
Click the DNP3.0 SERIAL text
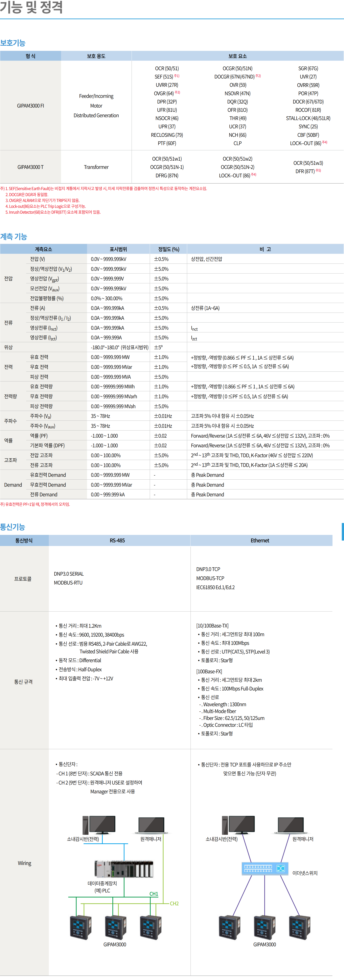(x=69, y=574)
